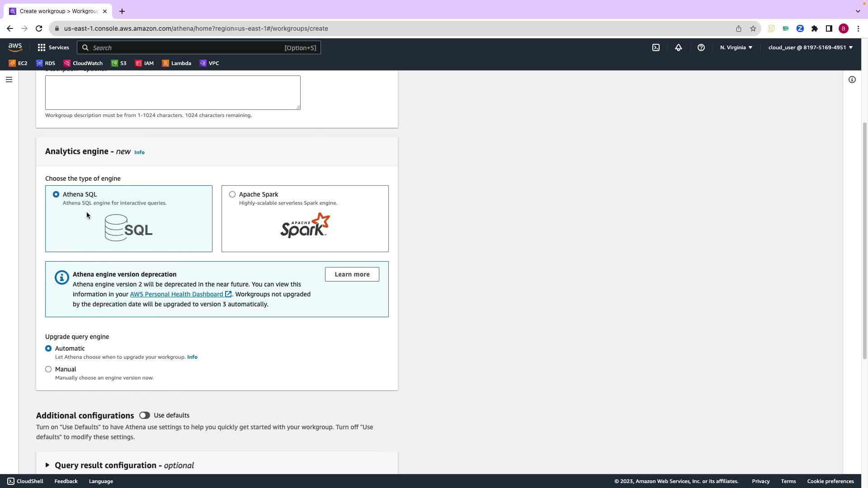Open the Lambda shortcut in favorites bar
868x488 pixels.
(177, 63)
